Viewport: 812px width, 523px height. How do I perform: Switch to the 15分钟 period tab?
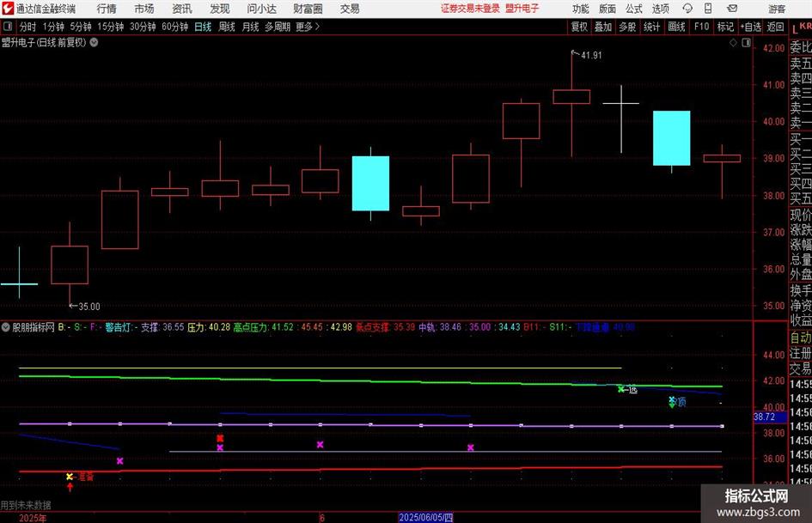pyautogui.click(x=111, y=27)
